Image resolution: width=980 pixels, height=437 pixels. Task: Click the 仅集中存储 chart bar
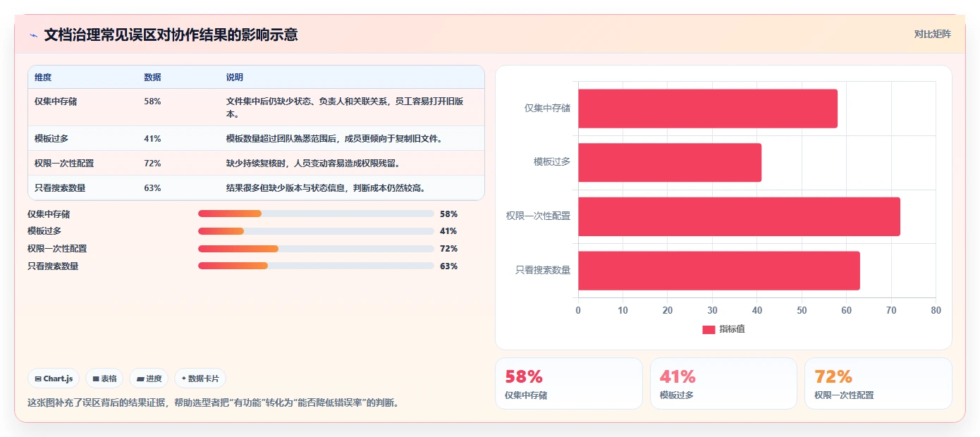[x=708, y=109]
